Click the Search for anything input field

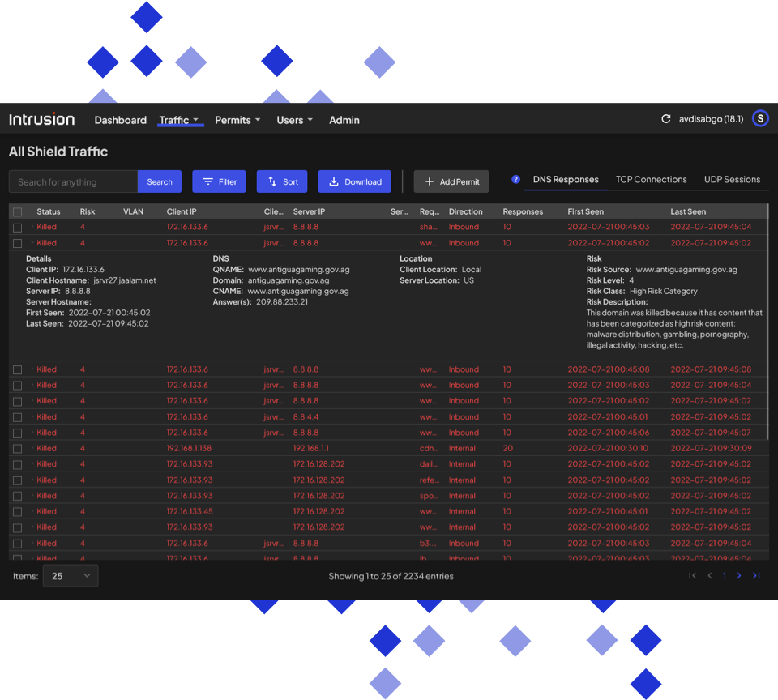click(x=73, y=181)
